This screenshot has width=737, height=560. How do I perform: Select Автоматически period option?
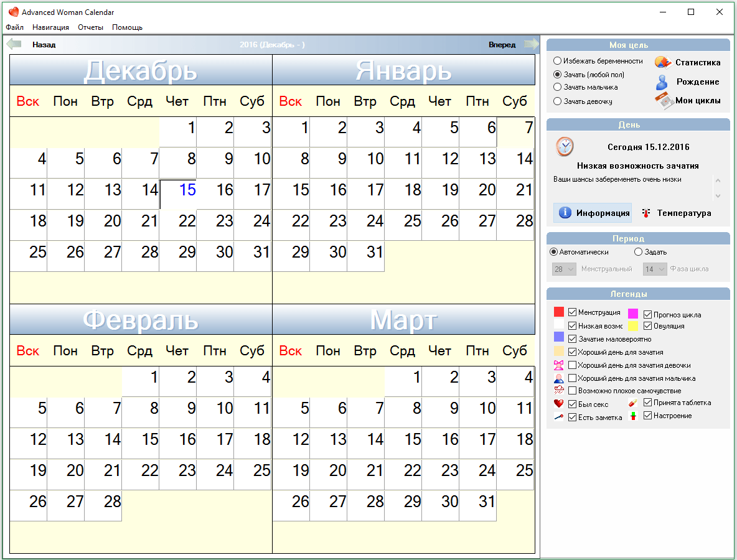[x=554, y=252]
